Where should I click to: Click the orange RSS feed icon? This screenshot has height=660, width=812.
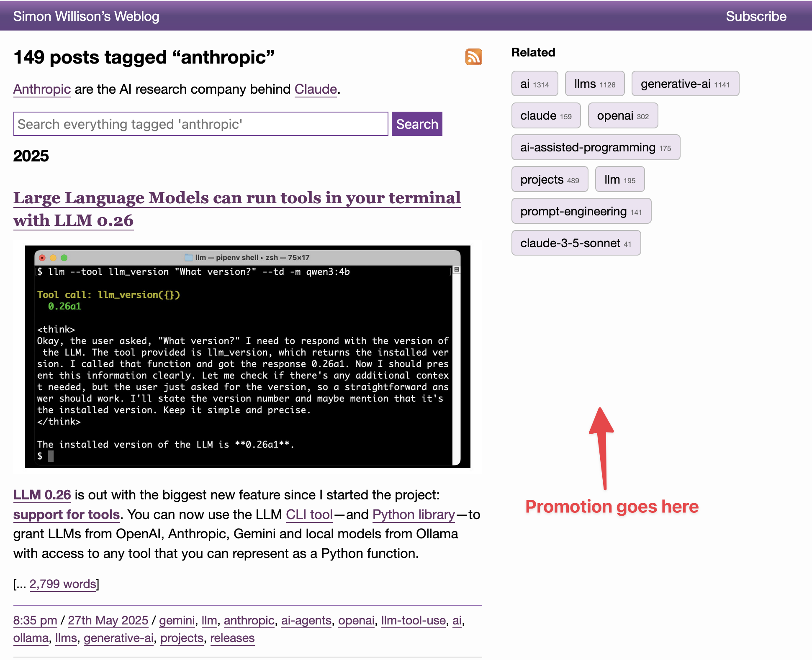473,57
